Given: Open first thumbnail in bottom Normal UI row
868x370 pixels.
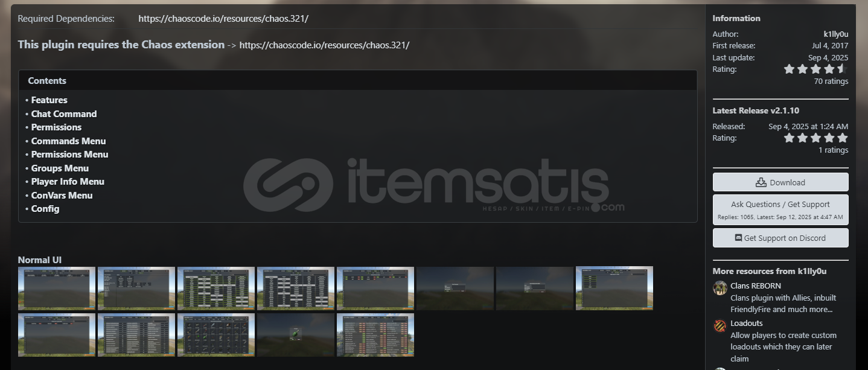Looking at the screenshot, I should 57,335.
